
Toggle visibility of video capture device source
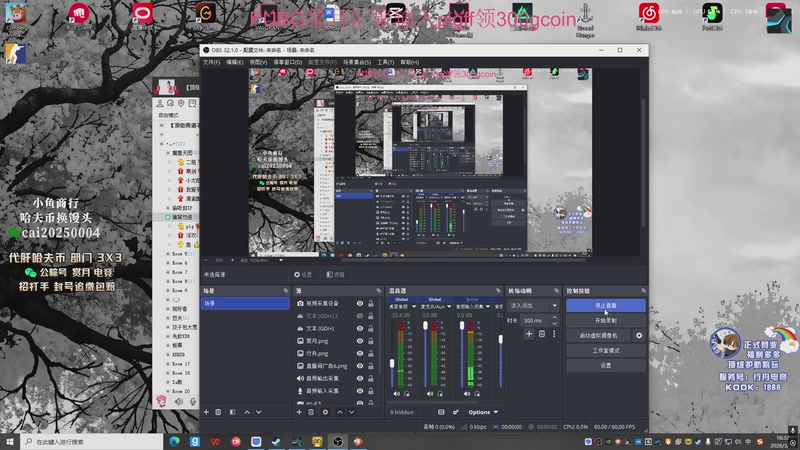click(360, 303)
